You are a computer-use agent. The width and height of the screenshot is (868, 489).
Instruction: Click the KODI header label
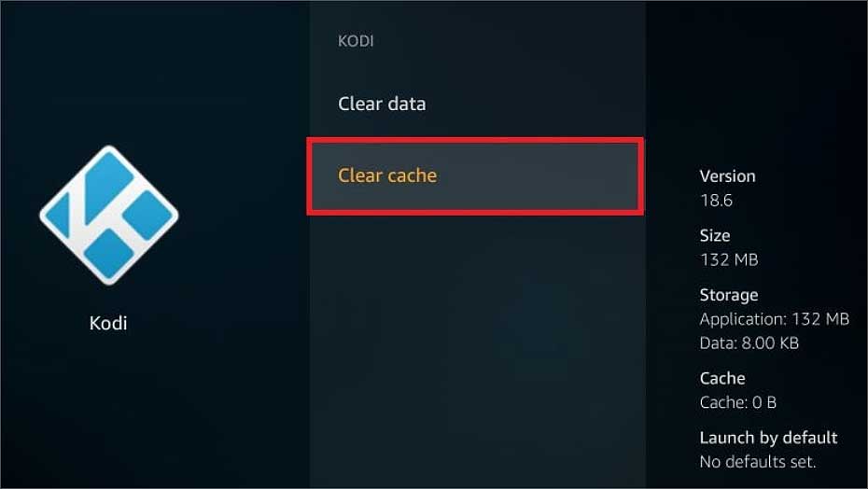[x=356, y=41]
